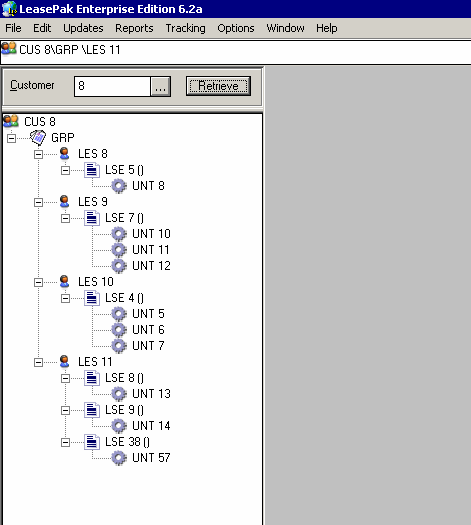Viewport: 471px width, 525px height.
Task: Click the customer icon beside CUS 8 in tree
Action: (x=11, y=121)
